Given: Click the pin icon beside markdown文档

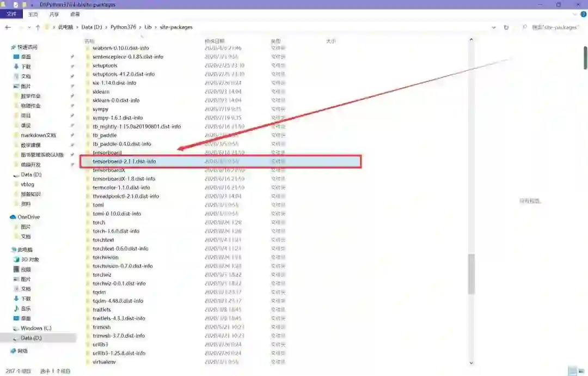Looking at the screenshot, I should (72, 135).
